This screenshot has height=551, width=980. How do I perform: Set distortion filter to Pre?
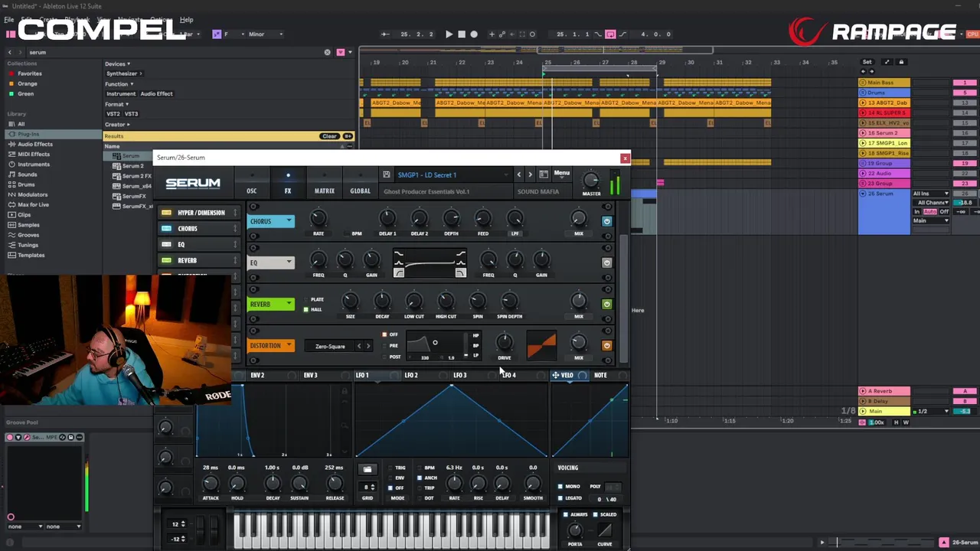coord(384,345)
